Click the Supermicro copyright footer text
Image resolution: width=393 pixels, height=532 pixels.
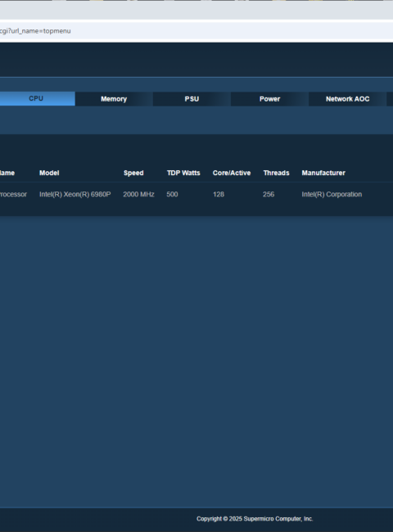(255, 519)
